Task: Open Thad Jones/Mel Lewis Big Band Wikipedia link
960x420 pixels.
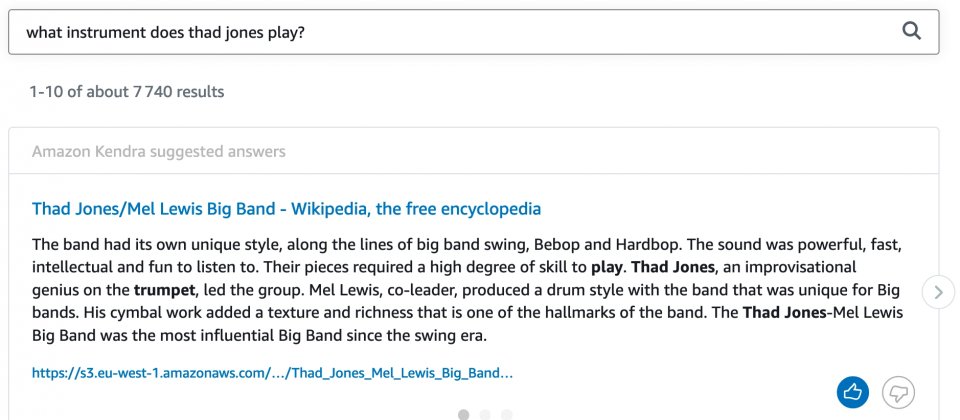Action: [x=287, y=209]
